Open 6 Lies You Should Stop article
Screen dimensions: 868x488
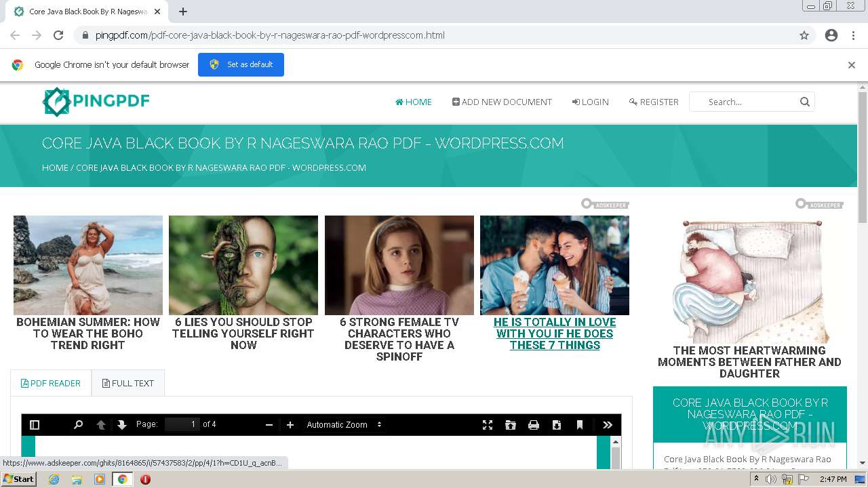click(243, 333)
